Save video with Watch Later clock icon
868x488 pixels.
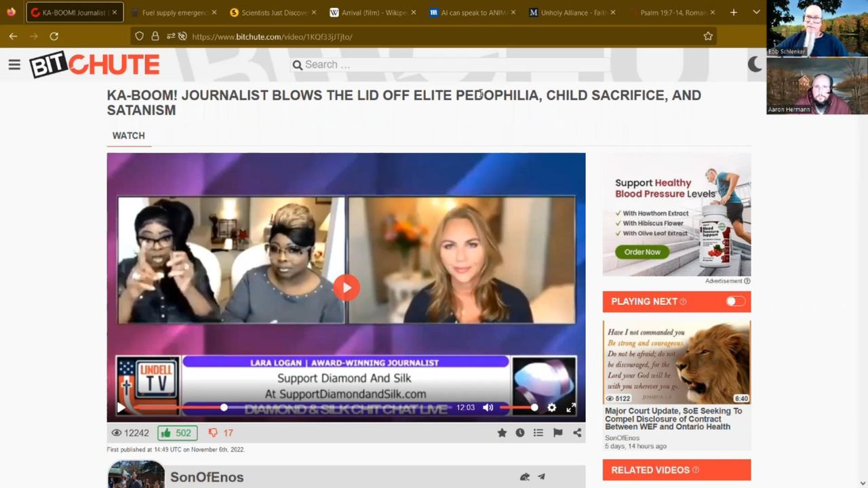(520, 433)
